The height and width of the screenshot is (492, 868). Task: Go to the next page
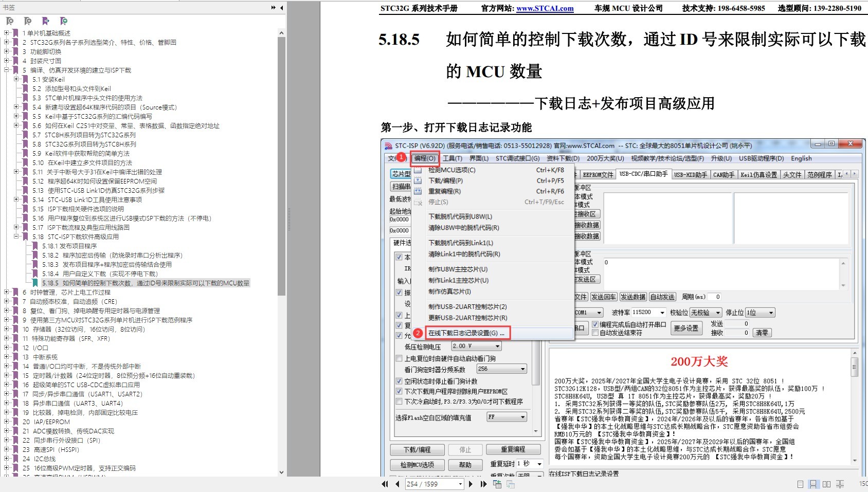tap(471, 484)
